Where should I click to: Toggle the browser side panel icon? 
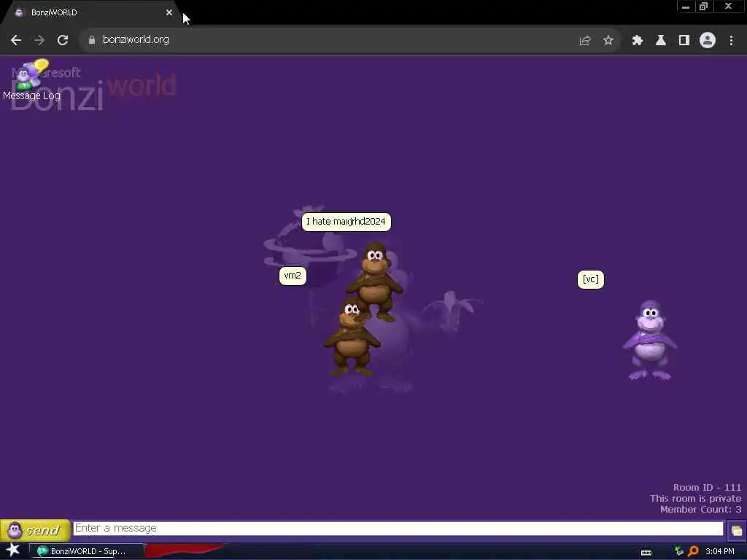point(684,41)
